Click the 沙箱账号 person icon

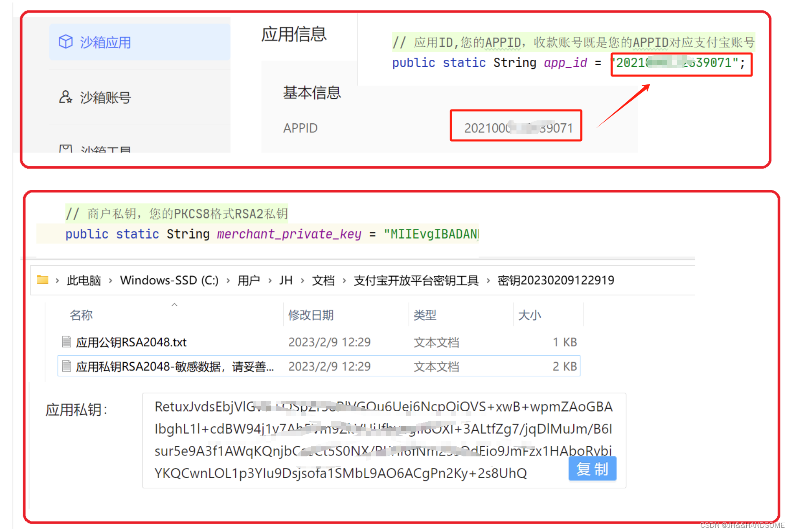pos(66,97)
